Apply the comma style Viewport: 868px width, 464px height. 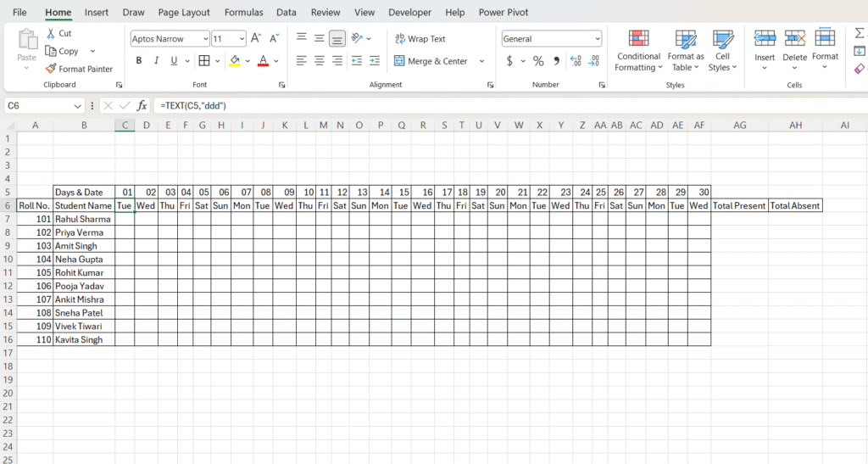coord(556,61)
